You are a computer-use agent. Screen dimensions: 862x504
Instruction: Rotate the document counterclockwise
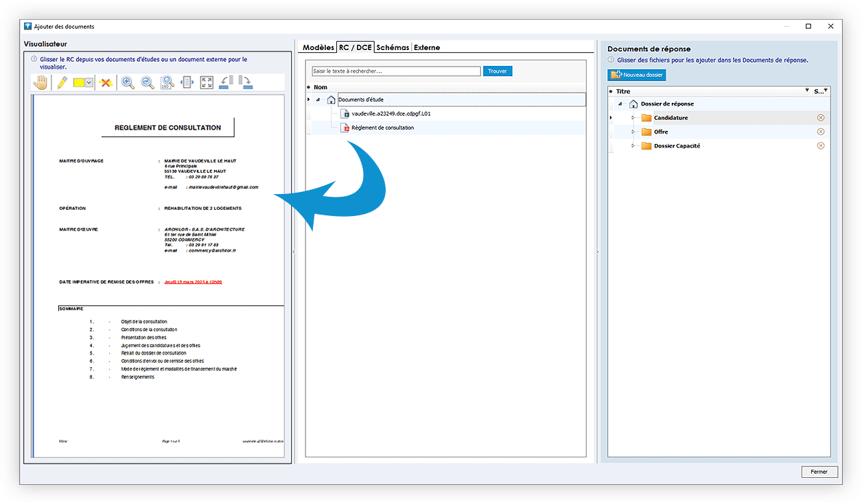226,82
